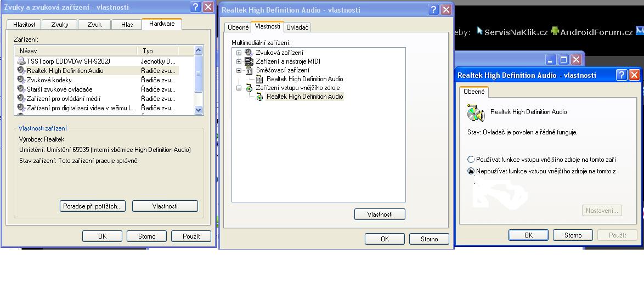The image size is (644, 288).
Task: Open the ServisNaKlik.cz link
Action: point(516,32)
